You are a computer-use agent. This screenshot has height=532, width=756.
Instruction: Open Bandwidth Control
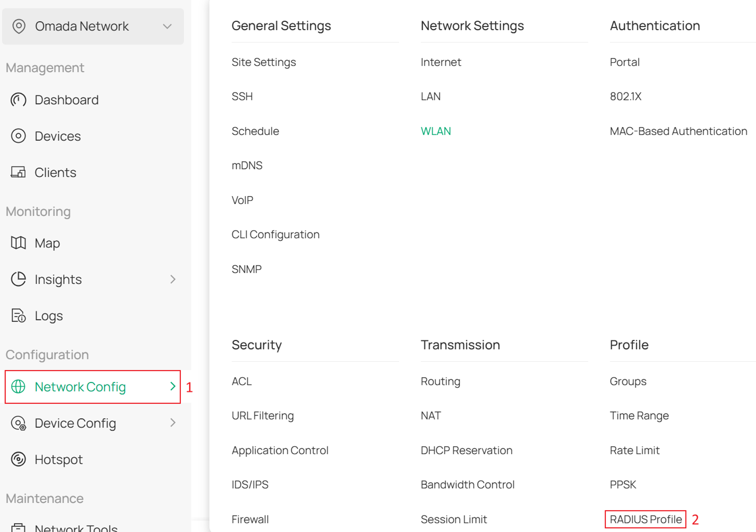pos(467,484)
